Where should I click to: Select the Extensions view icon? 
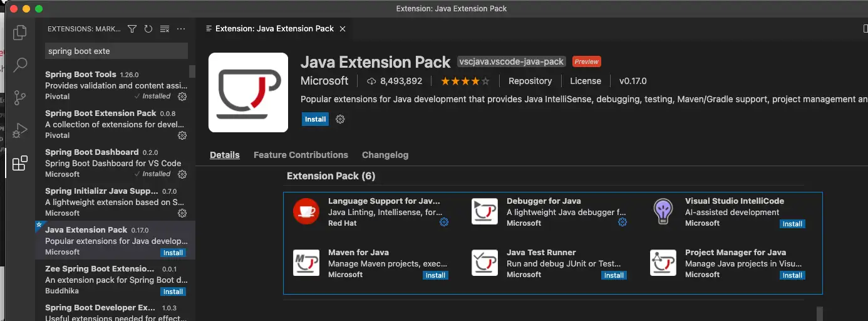(x=20, y=163)
